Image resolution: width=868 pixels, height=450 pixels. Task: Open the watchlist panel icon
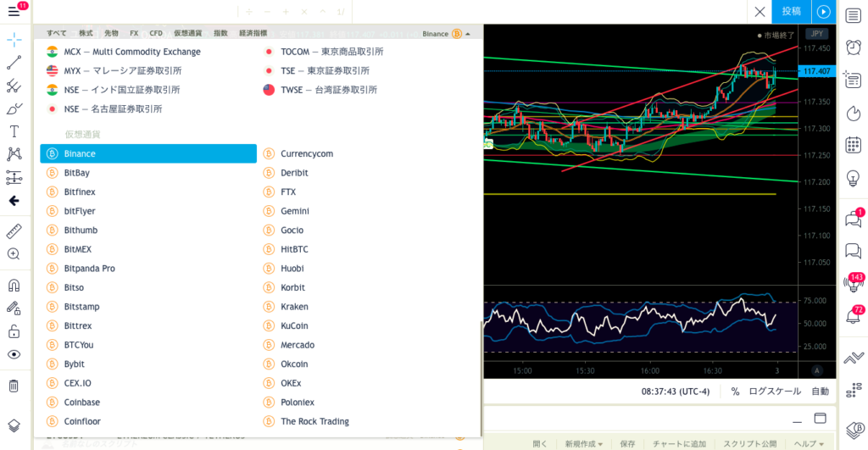[853, 13]
